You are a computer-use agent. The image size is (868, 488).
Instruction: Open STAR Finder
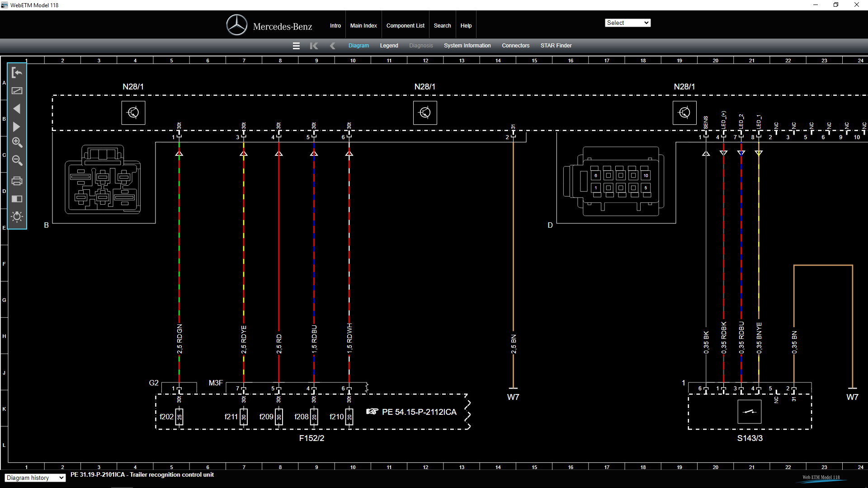tap(556, 46)
